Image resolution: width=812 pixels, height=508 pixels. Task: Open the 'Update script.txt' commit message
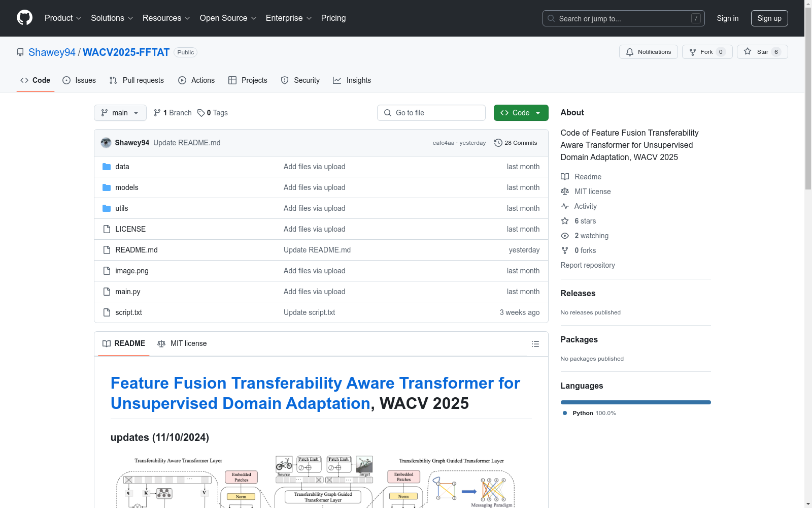(309, 312)
